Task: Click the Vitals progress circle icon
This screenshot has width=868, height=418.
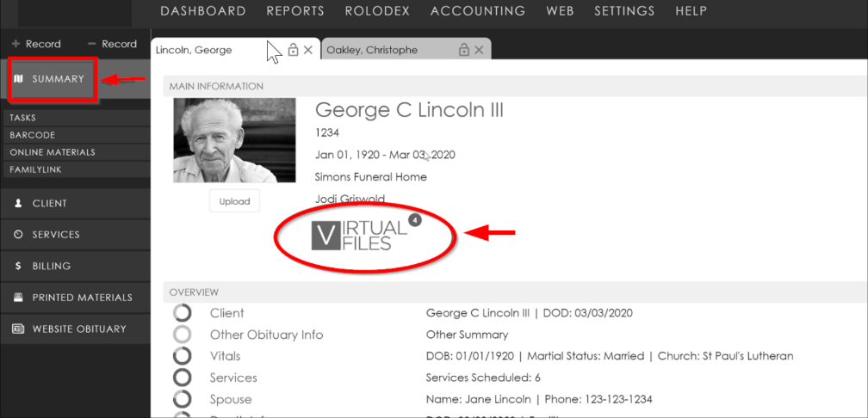Action: [x=182, y=356]
